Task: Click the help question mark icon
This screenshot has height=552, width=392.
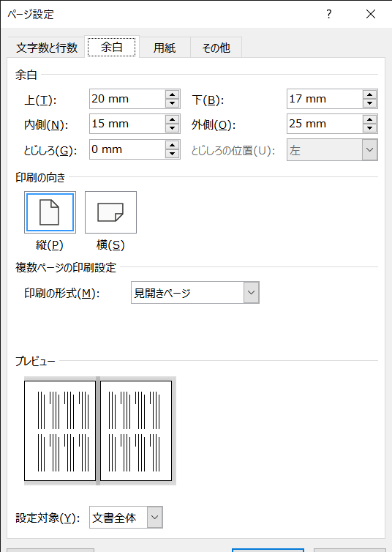Action: [328, 14]
